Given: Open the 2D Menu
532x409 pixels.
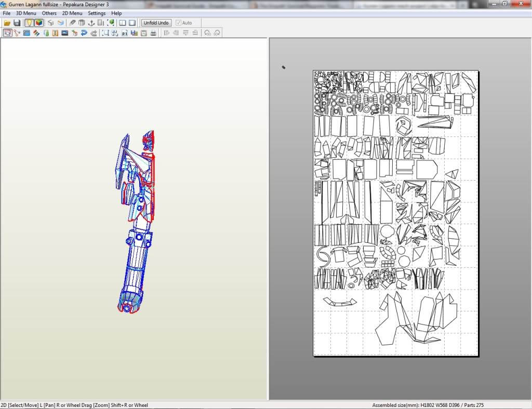Looking at the screenshot, I should point(72,13).
